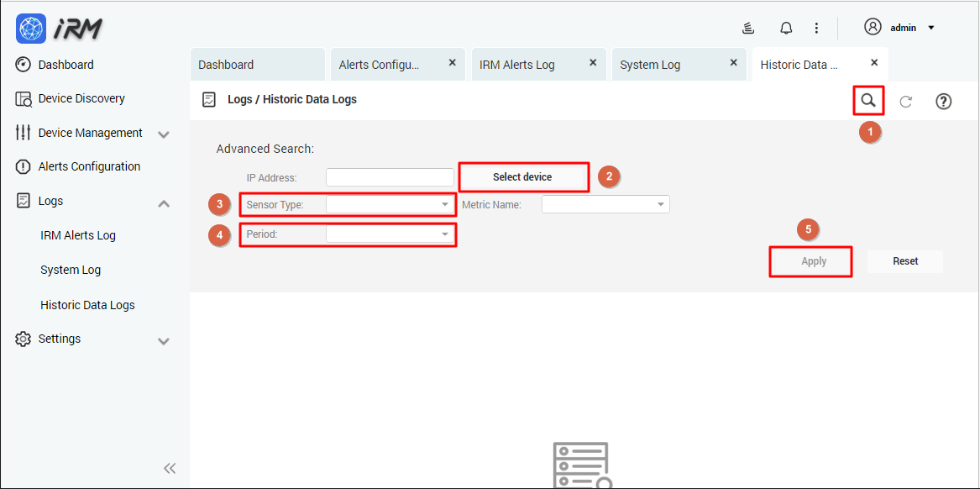This screenshot has height=489, width=980.
Task: Click the admin profile icon
Action: (872, 26)
